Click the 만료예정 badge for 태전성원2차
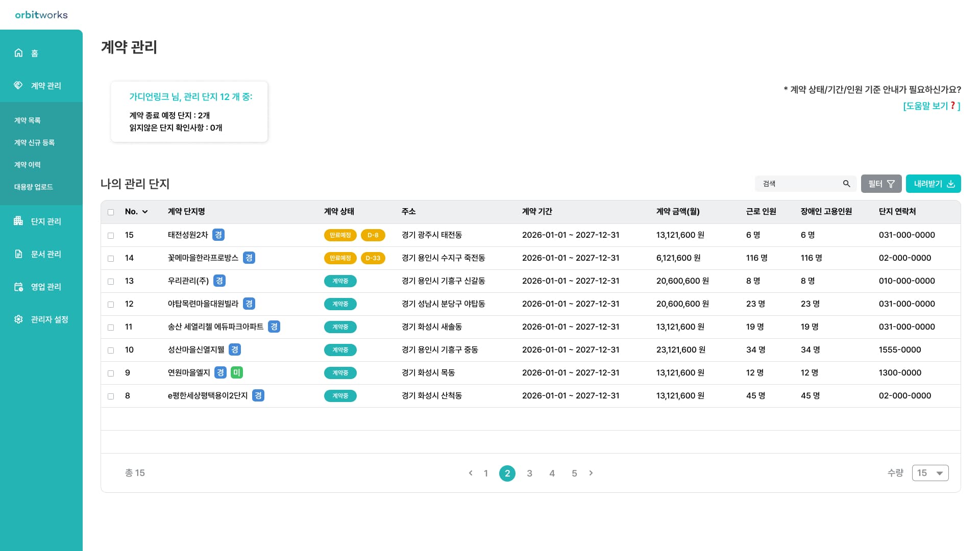The width and height of the screenshot is (980, 551). point(340,235)
